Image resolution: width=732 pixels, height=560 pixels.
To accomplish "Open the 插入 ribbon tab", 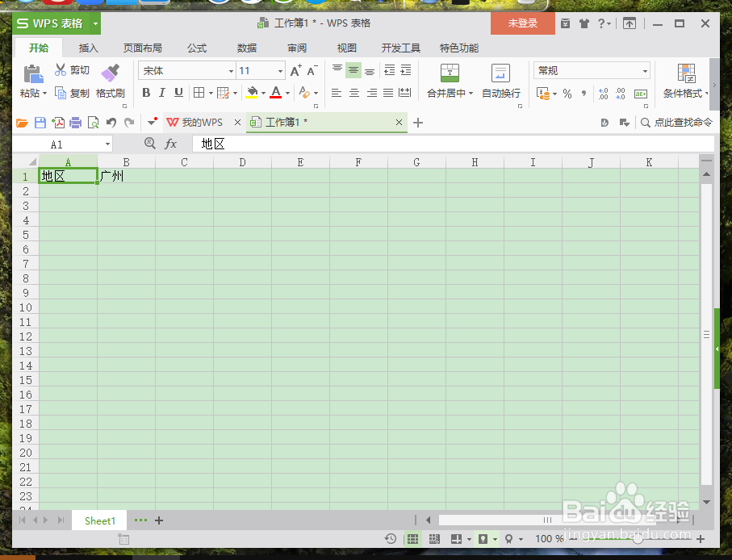I will tap(88, 48).
